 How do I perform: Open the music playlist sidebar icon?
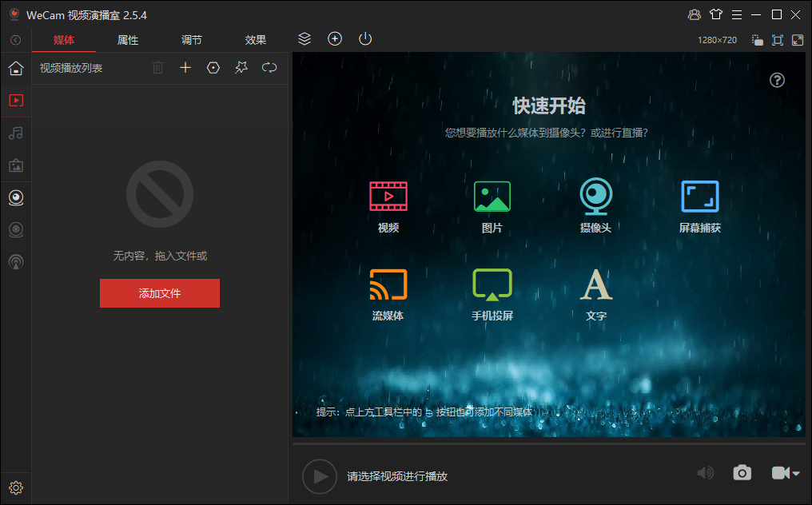16,133
